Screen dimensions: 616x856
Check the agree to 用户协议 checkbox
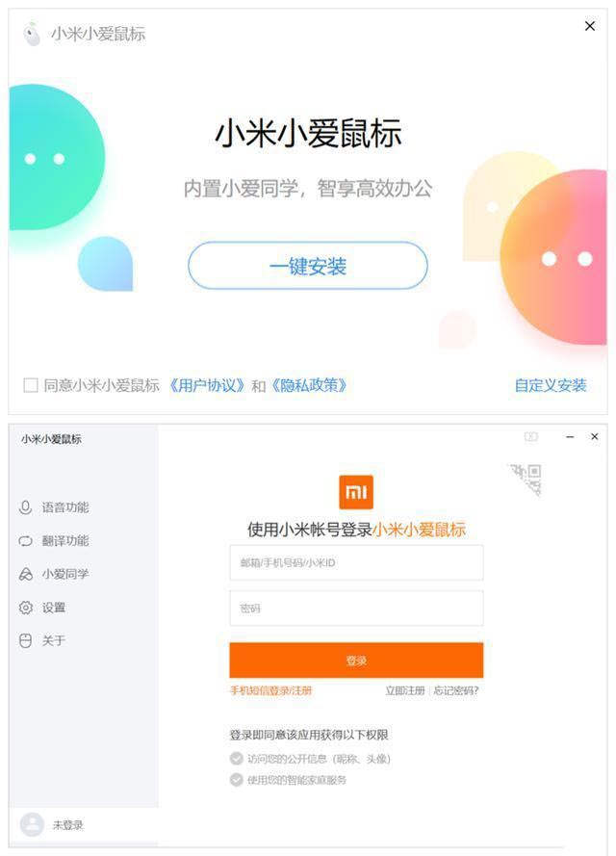click(31, 386)
